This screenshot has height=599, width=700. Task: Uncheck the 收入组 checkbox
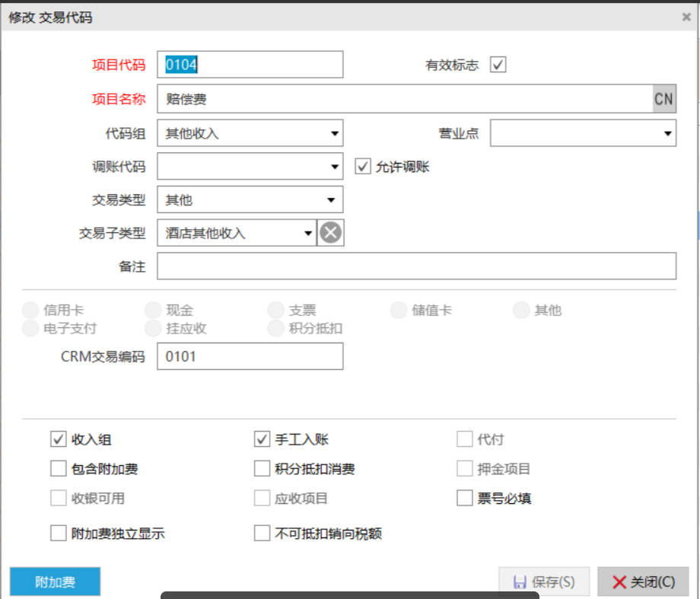(x=59, y=439)
